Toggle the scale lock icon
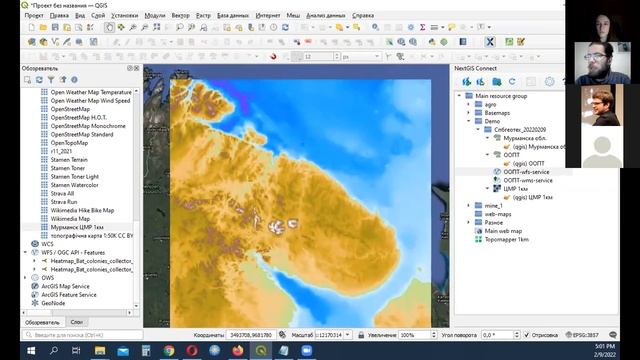640x360 pixels. click(361, 335)
